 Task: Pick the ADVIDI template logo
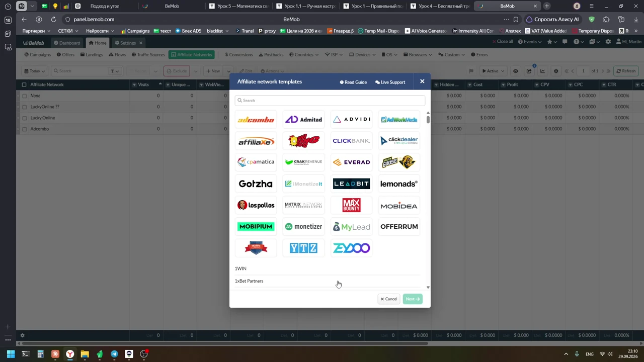[351, 120]
